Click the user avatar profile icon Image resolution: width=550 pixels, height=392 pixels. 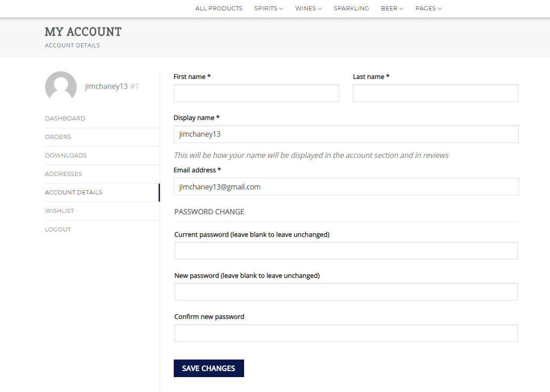tap(60, 86)
